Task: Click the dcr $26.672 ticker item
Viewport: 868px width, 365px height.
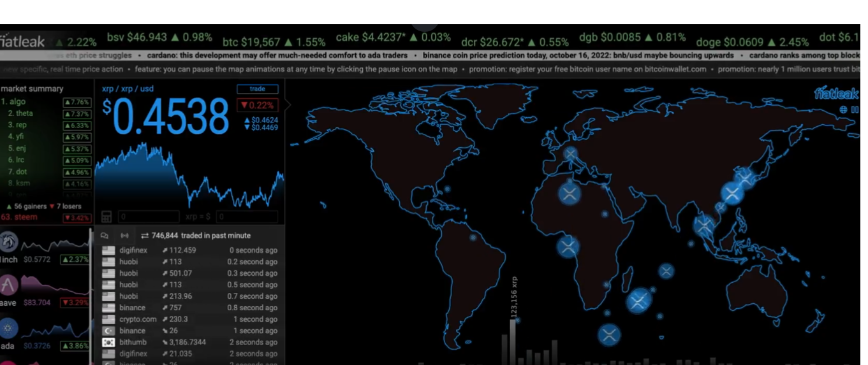Action: (515, 42)
